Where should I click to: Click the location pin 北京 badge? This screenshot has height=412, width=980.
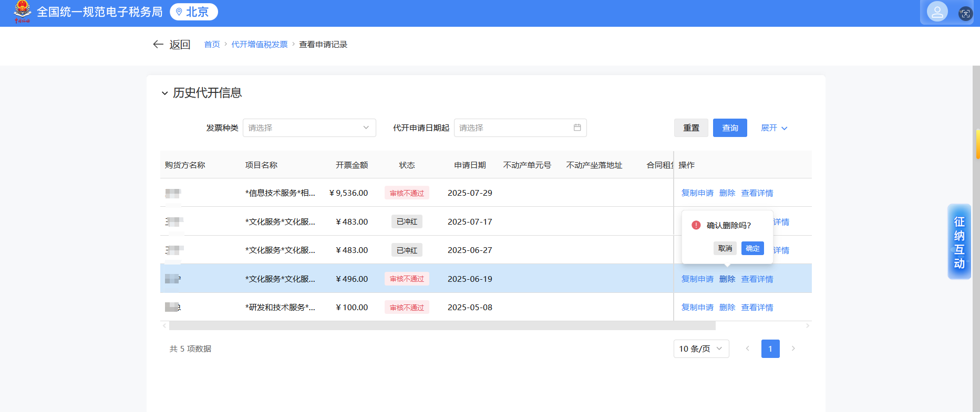194,12
